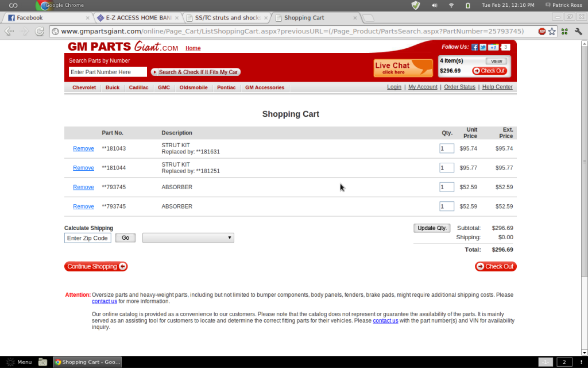The height and width of the screenshot is (368, 588).
Task: Remove the last ABSORBER row from the cart
Action: [x=83, y=206]
